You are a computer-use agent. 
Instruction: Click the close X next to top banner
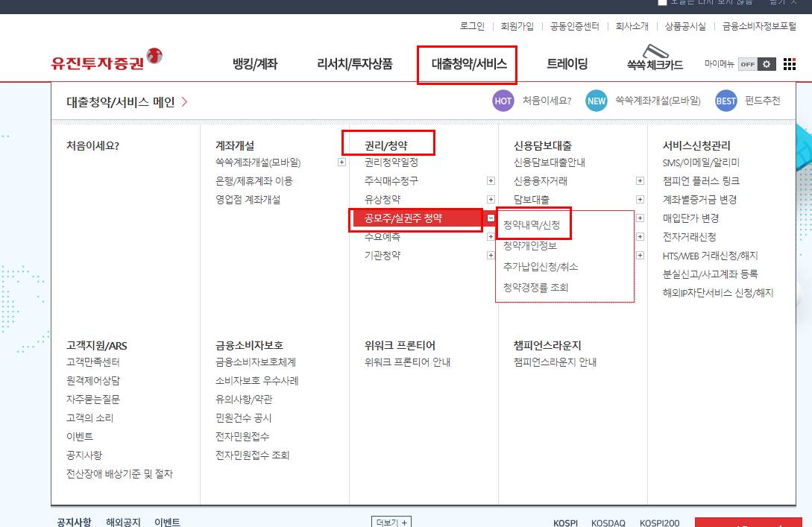[795, 3]
